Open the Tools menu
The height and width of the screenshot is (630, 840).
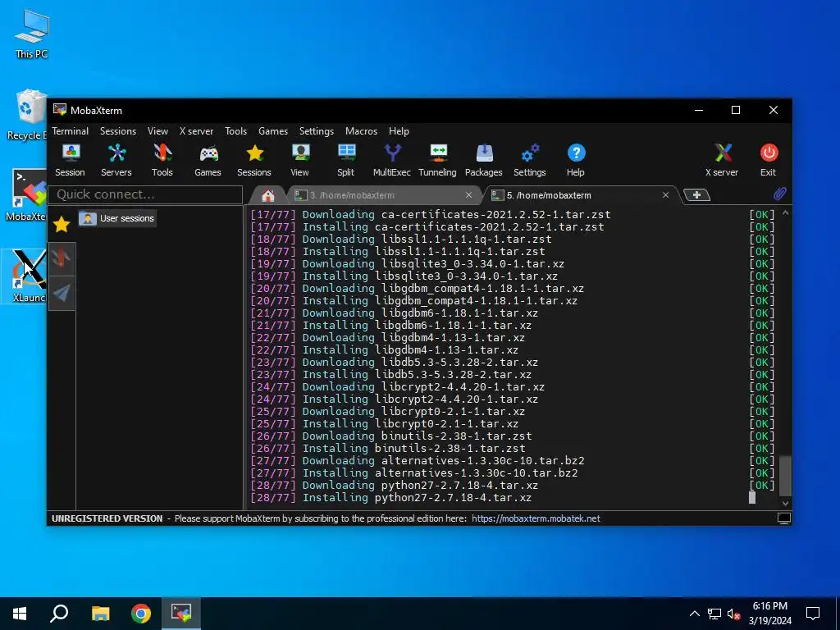(x=235, y=131)
